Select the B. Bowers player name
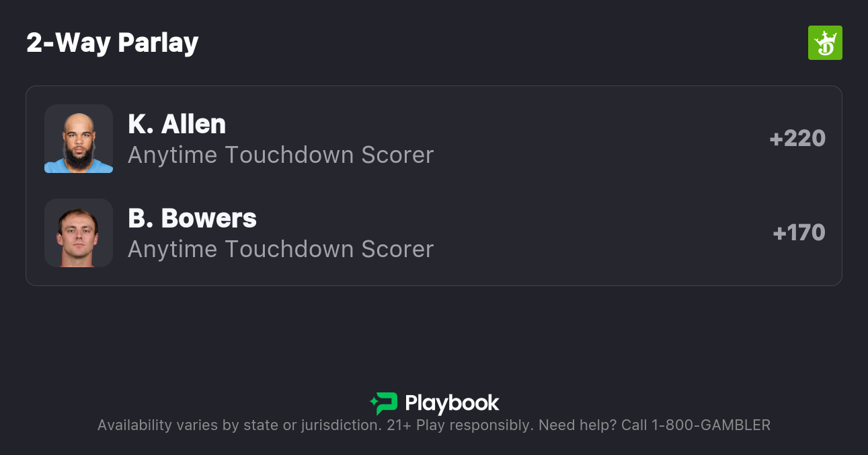The width and height of the screenshot is (868, 455). (x=192, y=218)
